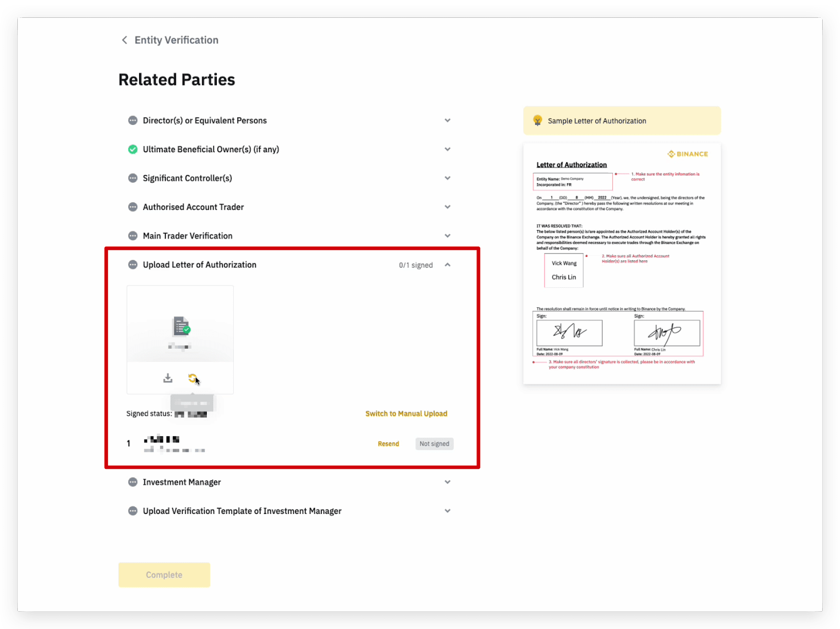Download the uploaded authorization letter

167,378
